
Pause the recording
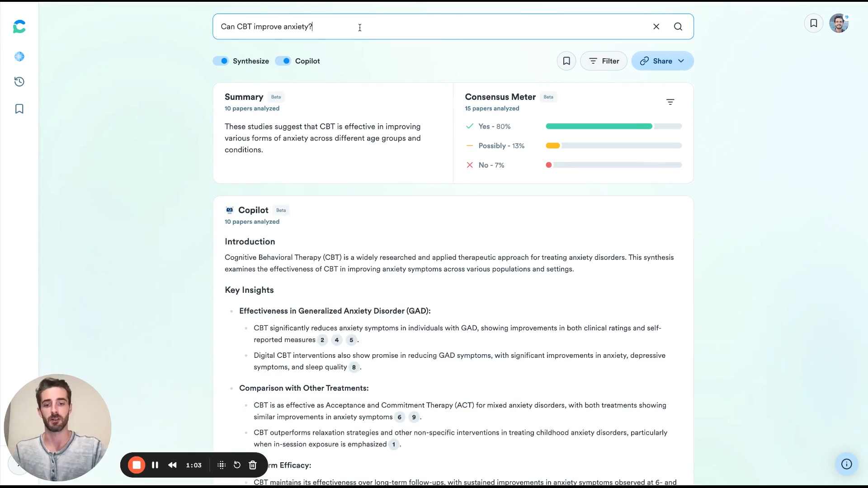(x=155, y=465)
